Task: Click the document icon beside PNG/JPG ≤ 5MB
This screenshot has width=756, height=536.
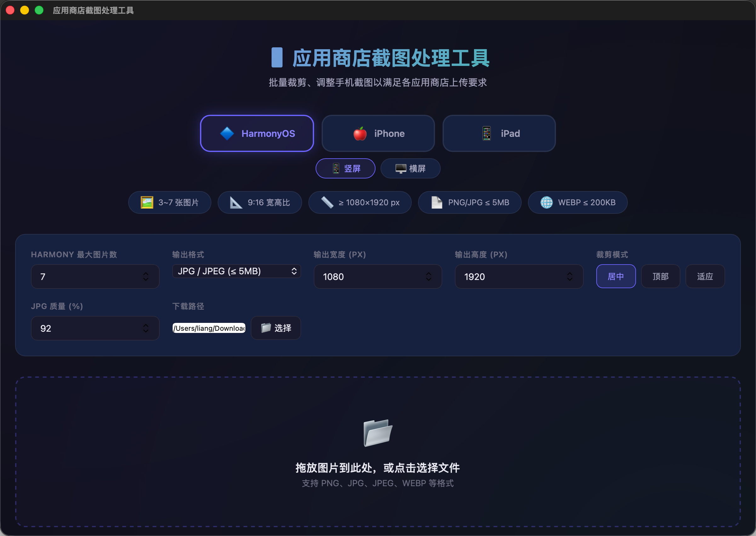Action: (437, 202)
